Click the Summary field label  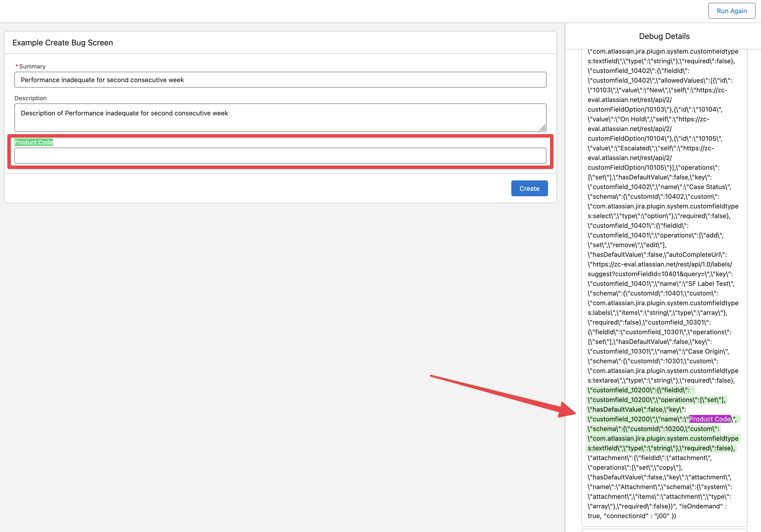(32, 66)
